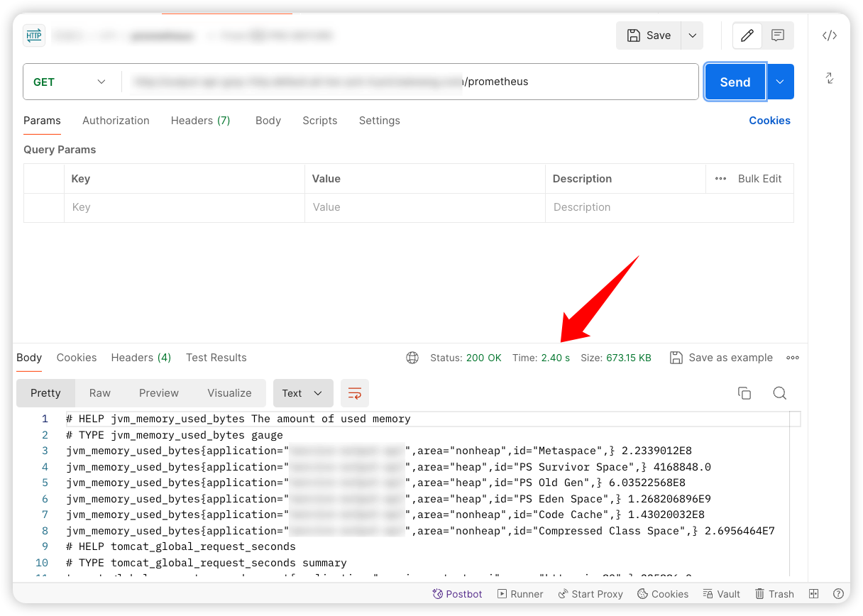
Task: Click the line with id="PS Old Gen"
Action: pyautogui.click(x=376, y=483)
